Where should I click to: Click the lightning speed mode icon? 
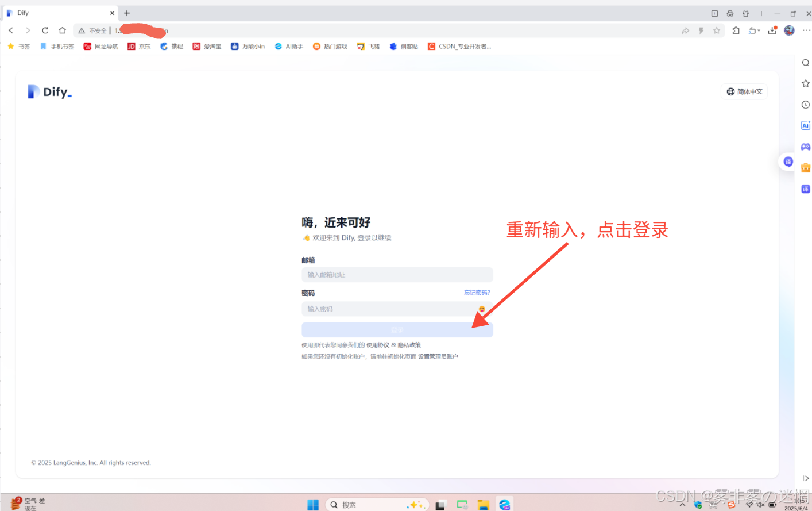[x=701, y=30]
